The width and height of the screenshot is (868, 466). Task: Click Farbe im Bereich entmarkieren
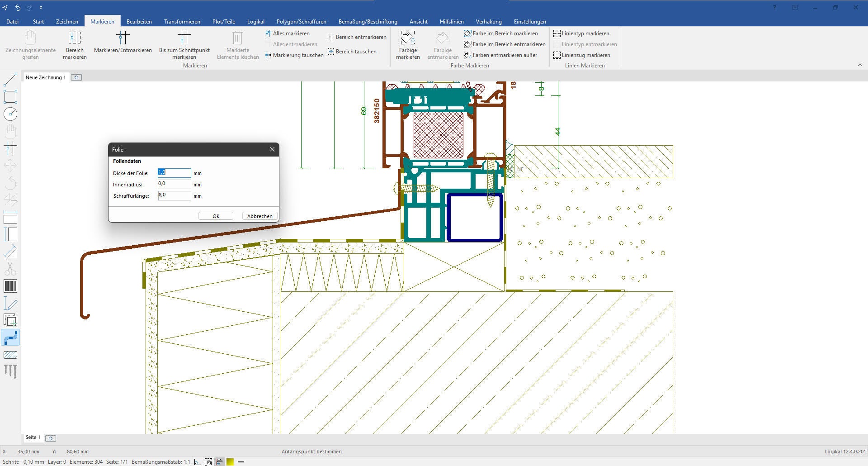tap(505, 44)
